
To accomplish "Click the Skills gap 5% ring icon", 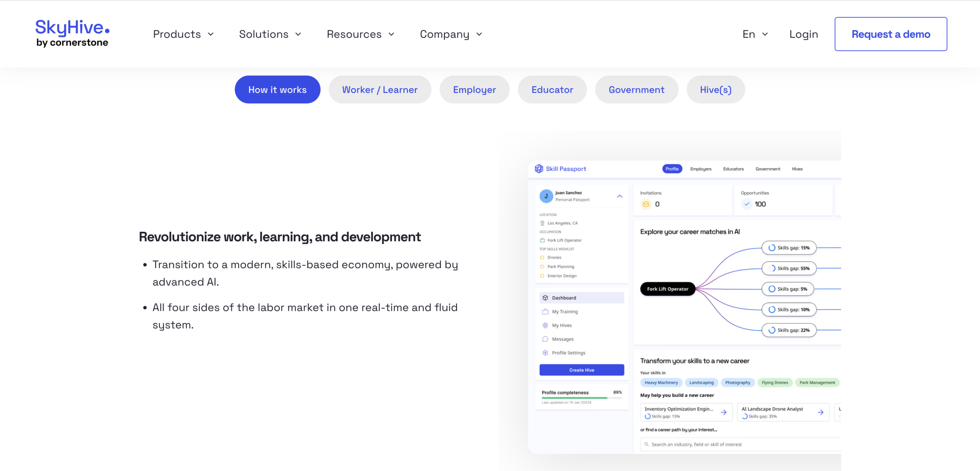I will pos(772,289).
